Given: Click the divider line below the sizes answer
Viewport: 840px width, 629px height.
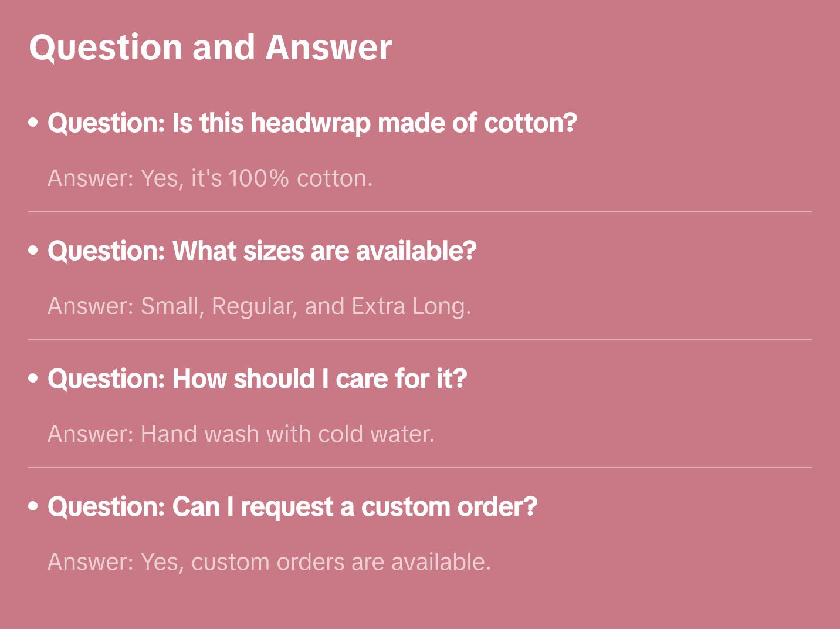Looking at the screenshot, I should [x=419, y=340].
